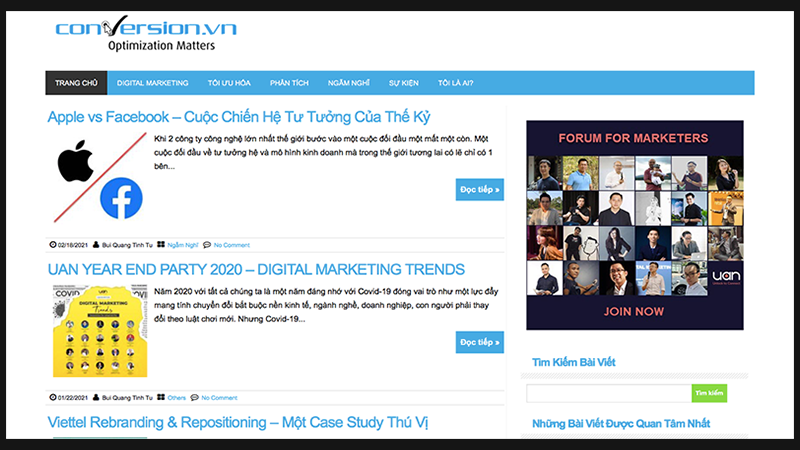This screenshot has height=450, width=800.
Task: Open the DIGITAL MARKETING menu
Action: click(153, 83)
